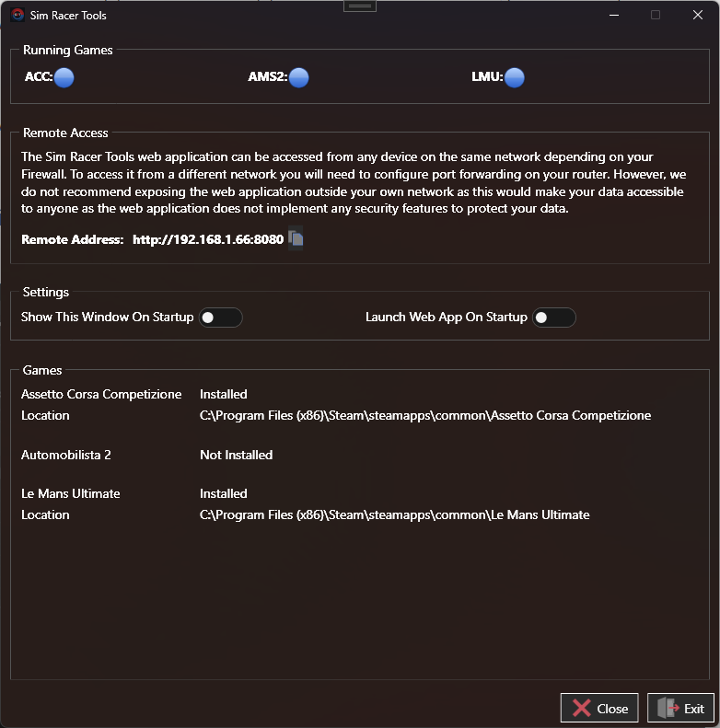Click the Settings group title
This screenshot has height=728, width=720.
coord(46,292)
